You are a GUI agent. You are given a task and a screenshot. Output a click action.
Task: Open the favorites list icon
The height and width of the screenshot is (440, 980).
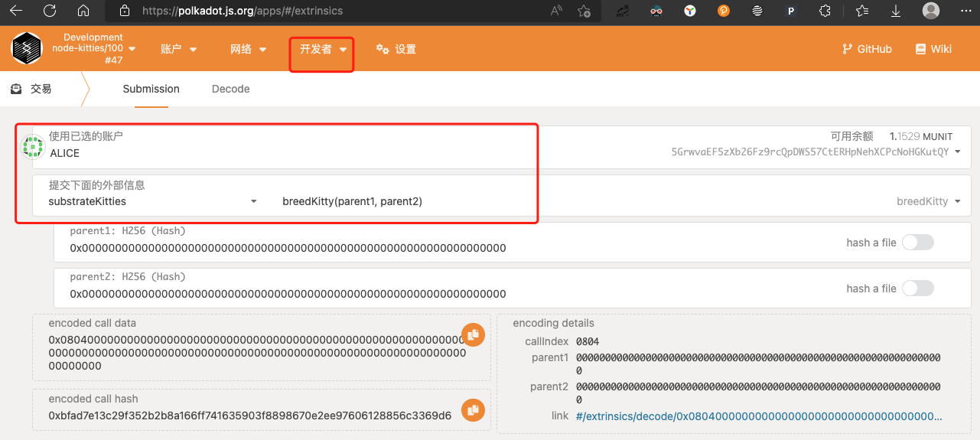862,11
